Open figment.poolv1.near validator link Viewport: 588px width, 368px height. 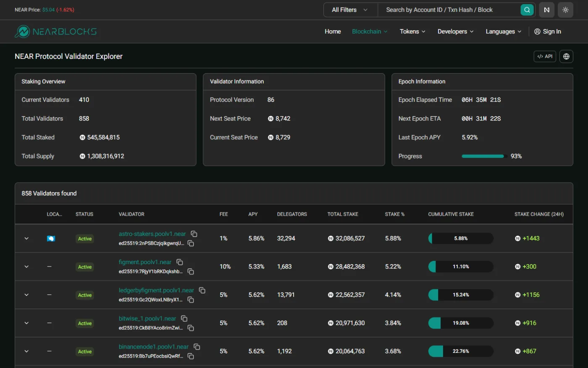pyautogui.click(x=145, y=262)
